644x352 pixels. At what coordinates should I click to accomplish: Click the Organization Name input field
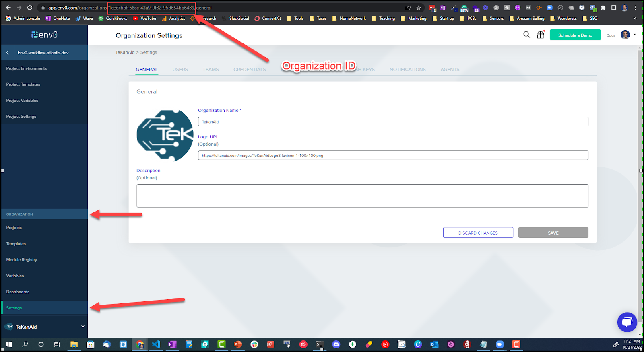pos(393,121)
